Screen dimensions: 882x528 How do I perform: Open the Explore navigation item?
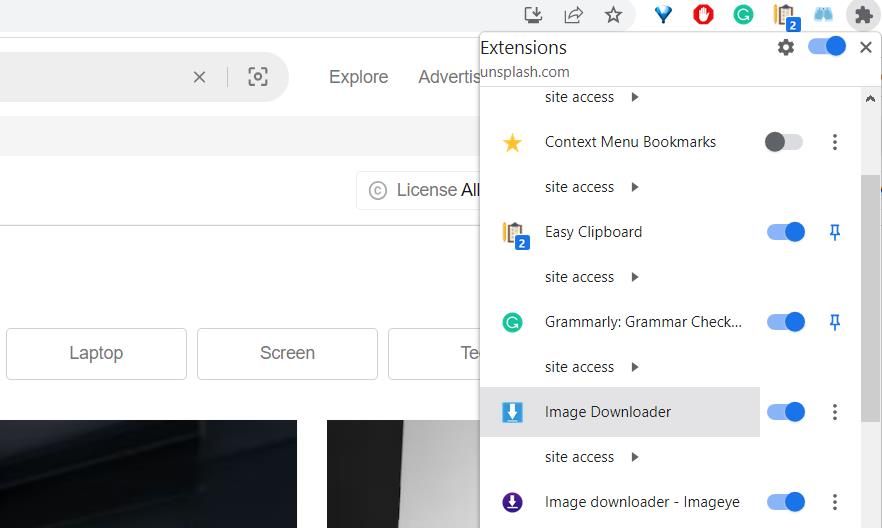click(358, 77)
